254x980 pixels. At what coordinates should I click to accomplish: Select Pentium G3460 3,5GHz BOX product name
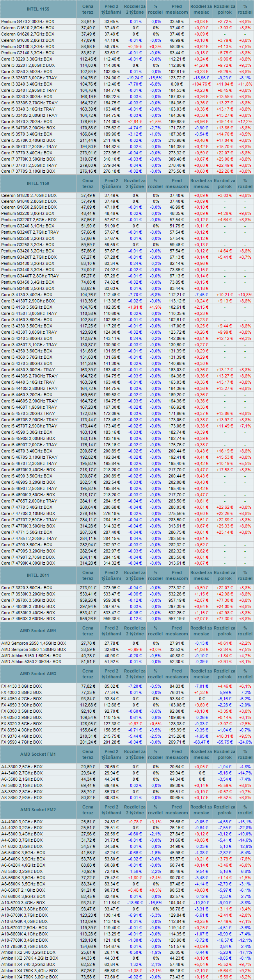(x=28, y=288)
